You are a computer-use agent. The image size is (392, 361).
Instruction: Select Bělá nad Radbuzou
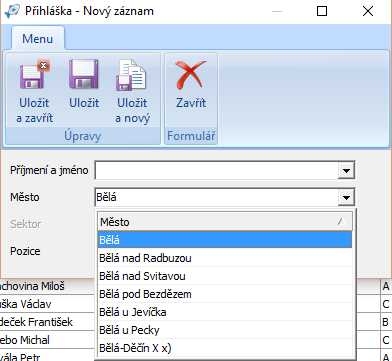click(x=225, y=258)
